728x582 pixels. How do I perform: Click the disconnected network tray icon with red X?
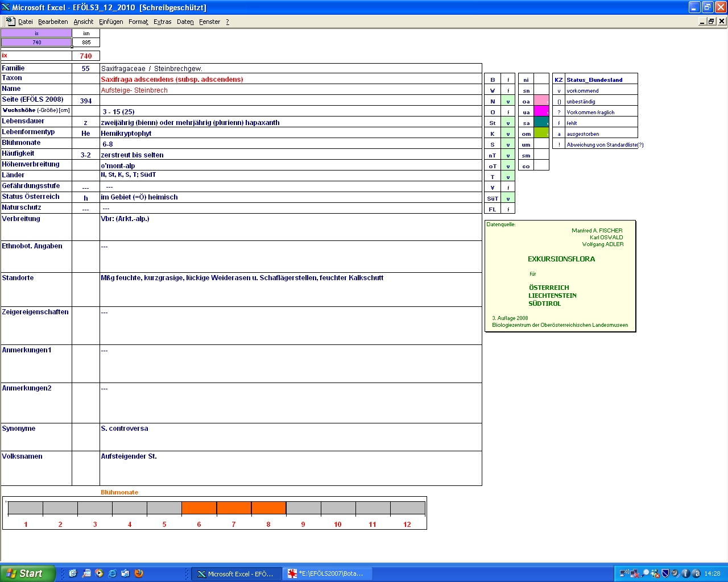tap(634, 573)
